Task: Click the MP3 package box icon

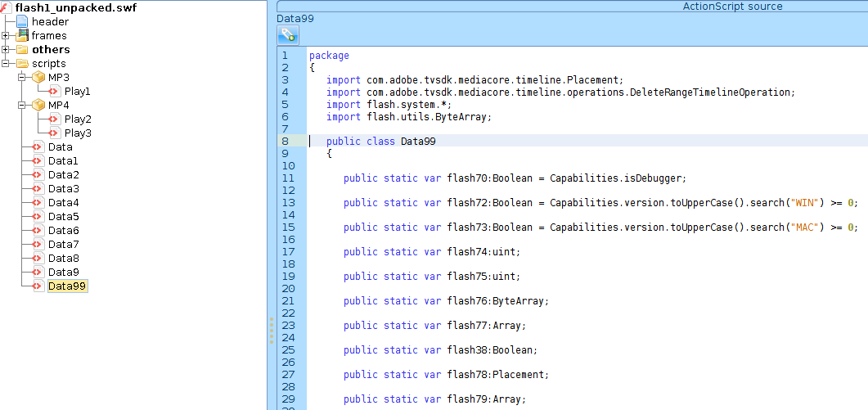Action: (38, 77)
